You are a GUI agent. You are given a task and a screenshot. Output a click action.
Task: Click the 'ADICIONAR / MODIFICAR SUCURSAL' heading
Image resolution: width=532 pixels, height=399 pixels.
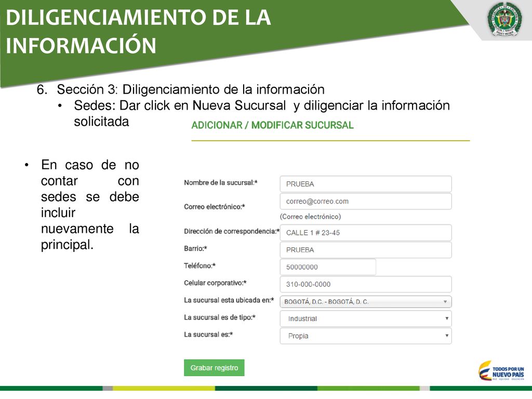(x=272, y=125)
